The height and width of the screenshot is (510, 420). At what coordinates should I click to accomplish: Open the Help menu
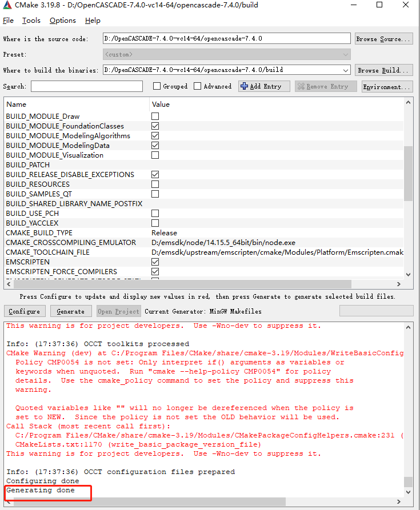point(93,21)
